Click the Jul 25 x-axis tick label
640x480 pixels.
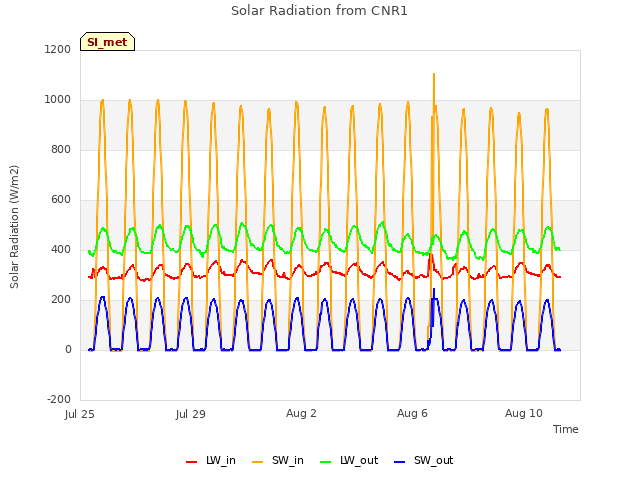(x=80, y=414)
